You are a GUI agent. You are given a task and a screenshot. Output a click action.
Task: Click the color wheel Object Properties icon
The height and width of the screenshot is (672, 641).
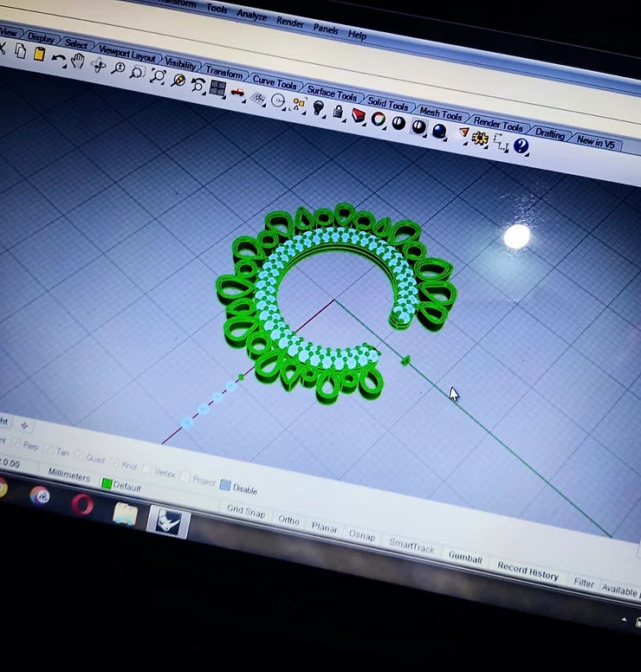click(378, 119)
